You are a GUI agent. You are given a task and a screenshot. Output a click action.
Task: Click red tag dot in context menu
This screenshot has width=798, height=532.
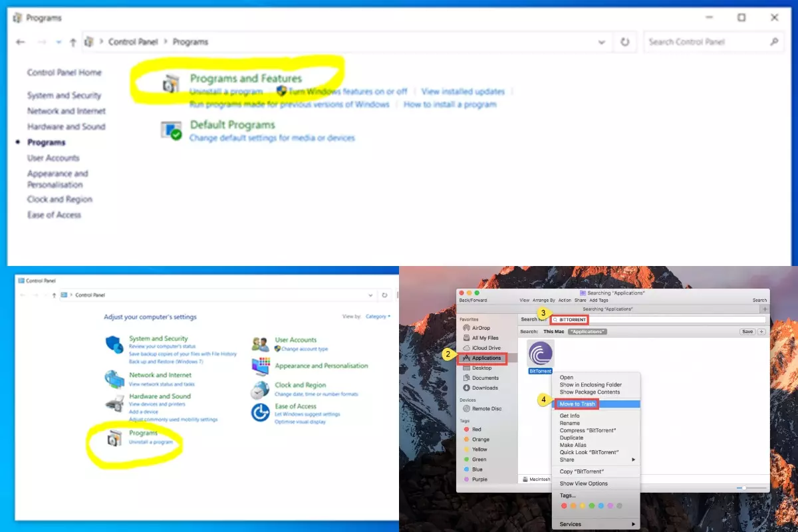(x=564, y=506)
